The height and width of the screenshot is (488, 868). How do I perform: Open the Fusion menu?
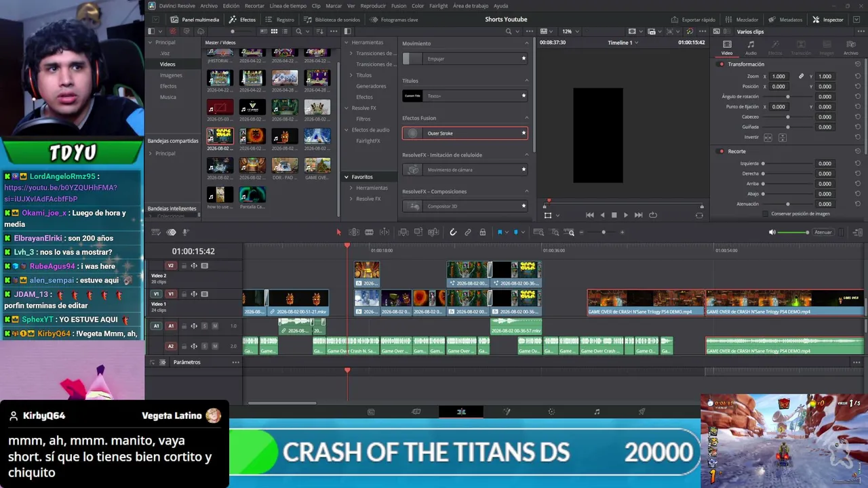coord(397,5)
